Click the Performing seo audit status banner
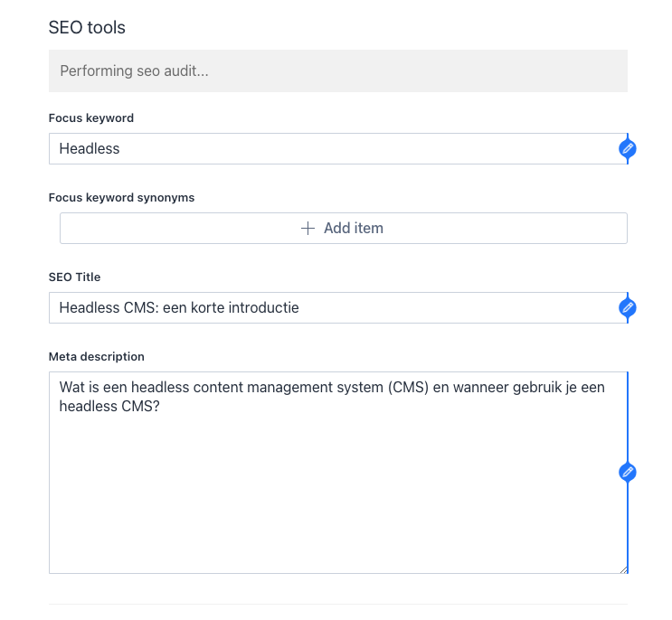Image resolution: width=672 pixels, height=620 pixels. (x=338, y=70)
